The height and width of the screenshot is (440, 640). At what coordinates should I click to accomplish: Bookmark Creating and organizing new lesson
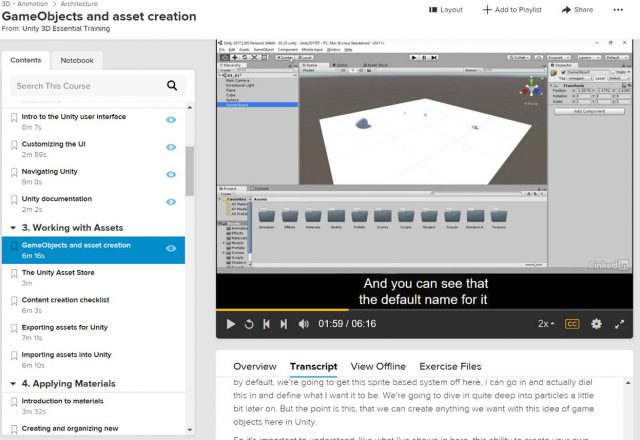pos(14,429)
